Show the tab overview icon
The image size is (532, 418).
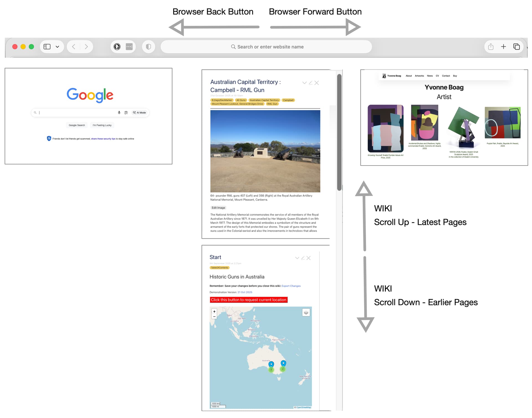coord(516,47)
